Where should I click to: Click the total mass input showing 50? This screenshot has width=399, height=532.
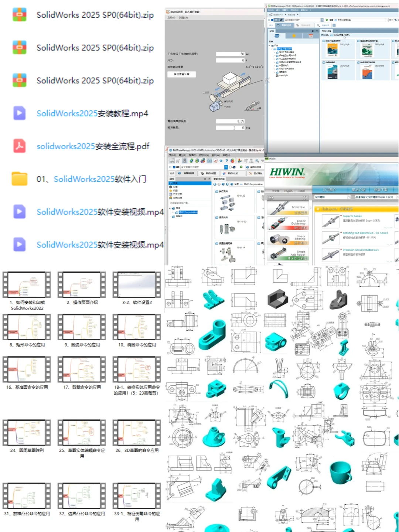coord(230,54)
